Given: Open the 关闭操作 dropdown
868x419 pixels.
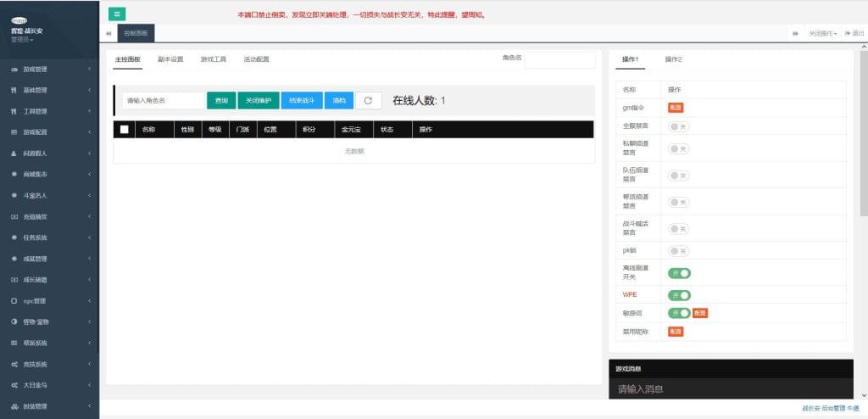Looking at the screenshot, I should [822, 33].
